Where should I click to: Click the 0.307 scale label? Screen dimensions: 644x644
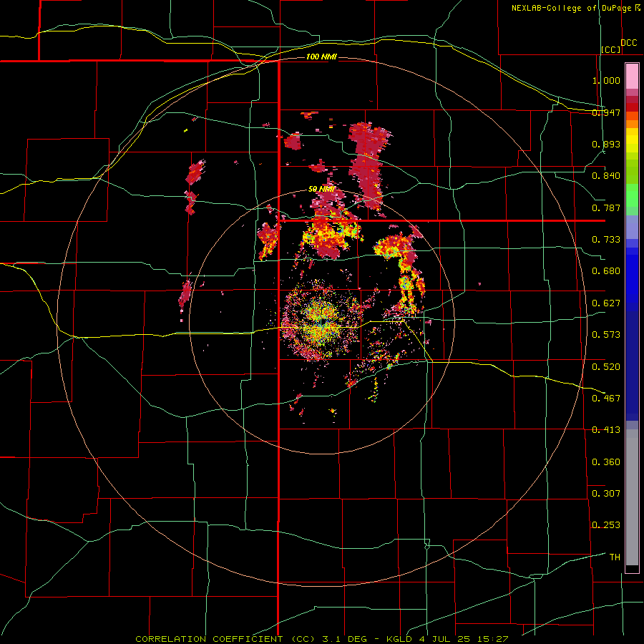coord(606,494)
